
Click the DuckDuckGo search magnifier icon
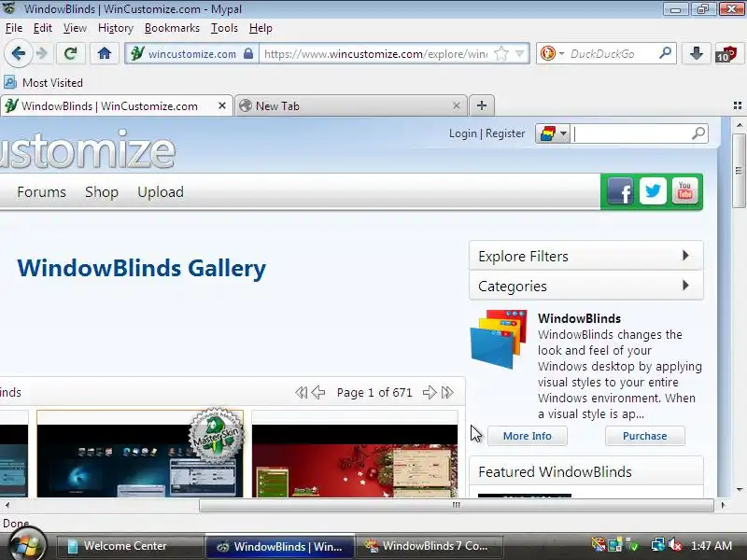coord(665,53)
